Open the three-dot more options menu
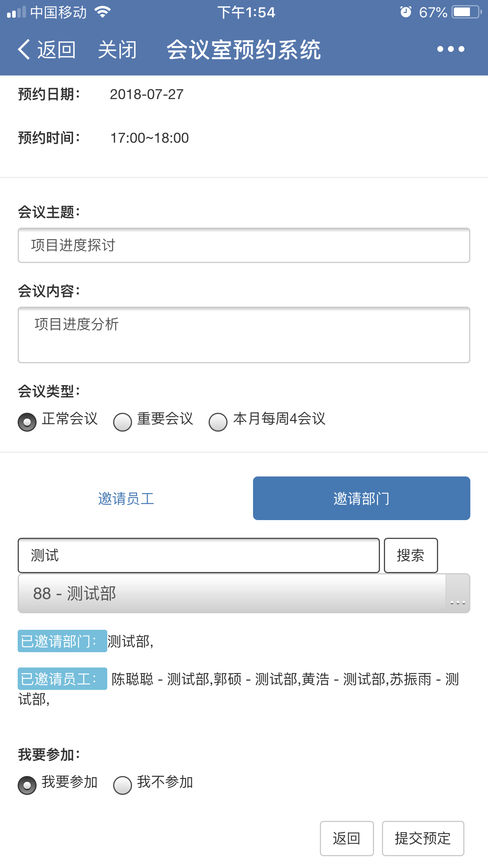The height and width of the screenshot is (868, 488). (451, 49)
